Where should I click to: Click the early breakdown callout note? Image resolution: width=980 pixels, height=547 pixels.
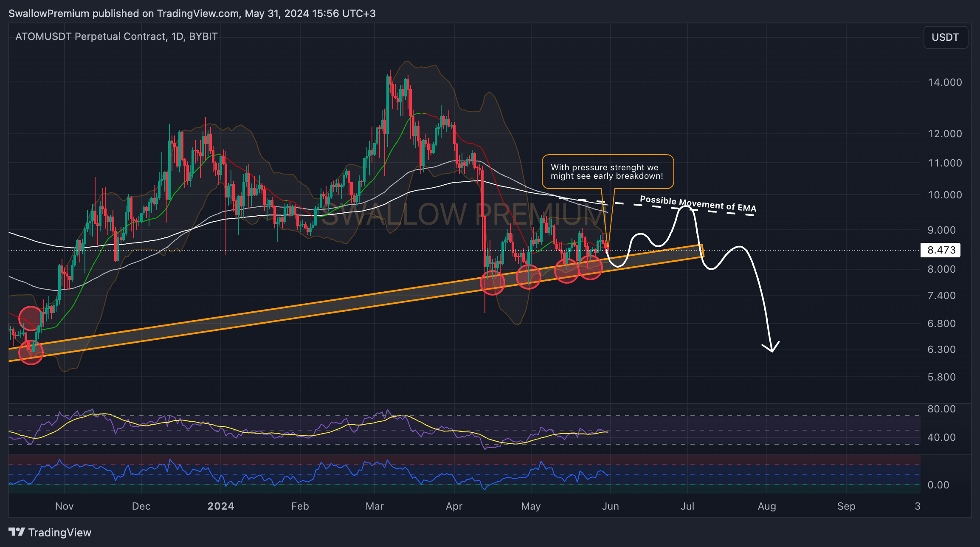click(x=608, y=172)
